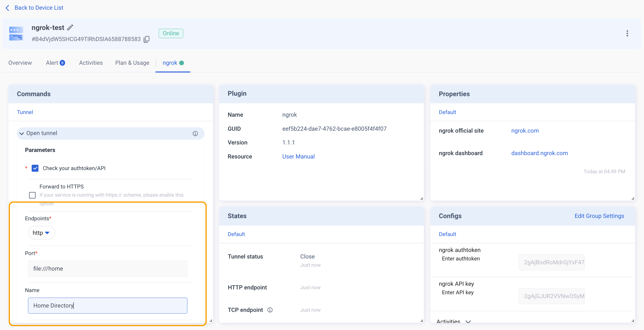644x330 pixels.
Task: Switch to the Overview tab
Action: [20, 63]
